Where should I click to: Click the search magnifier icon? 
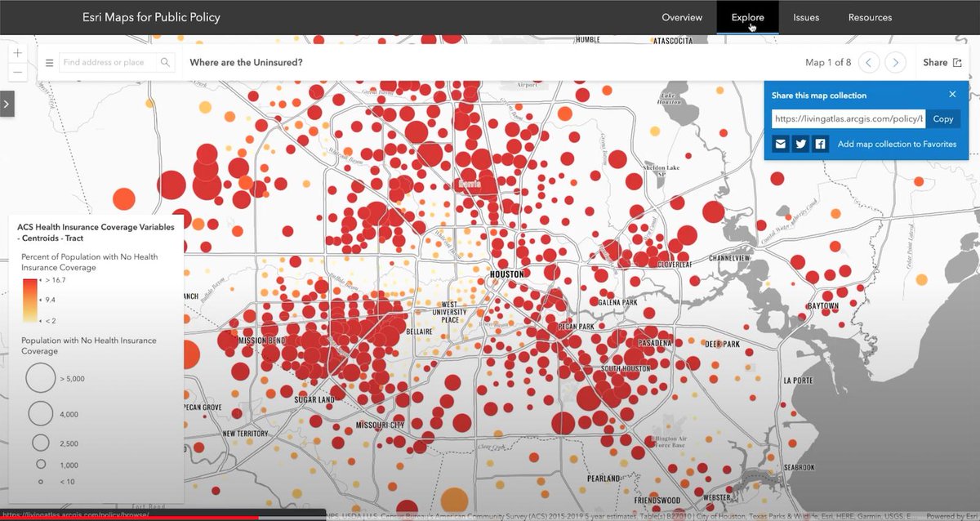(165, 62)
